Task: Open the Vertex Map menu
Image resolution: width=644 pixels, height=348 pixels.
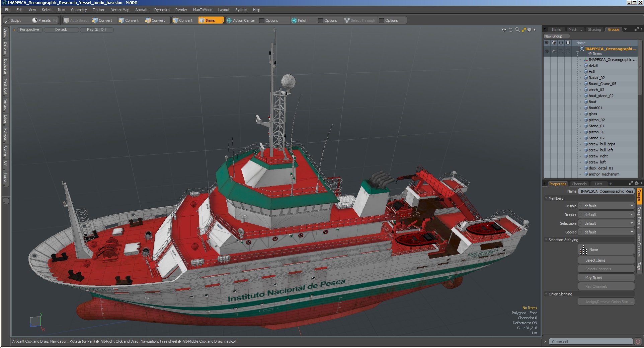Action: pyautogui.click(x=120, y=10)
